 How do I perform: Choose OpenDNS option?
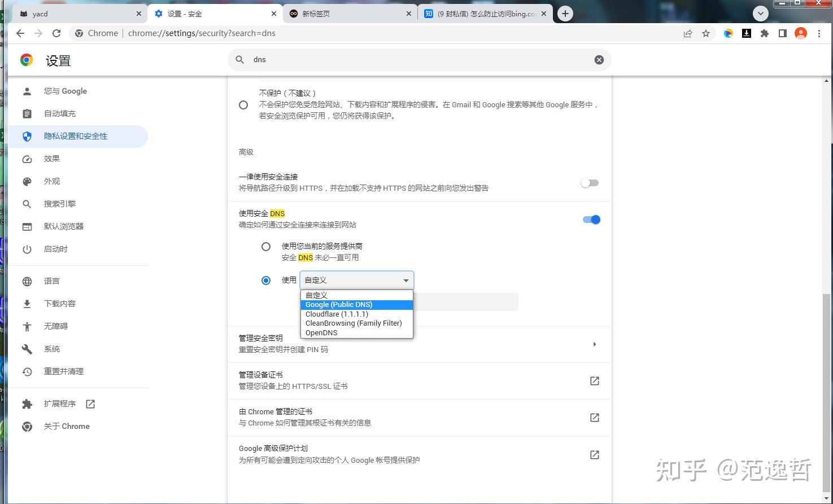[x=357, y=333]
